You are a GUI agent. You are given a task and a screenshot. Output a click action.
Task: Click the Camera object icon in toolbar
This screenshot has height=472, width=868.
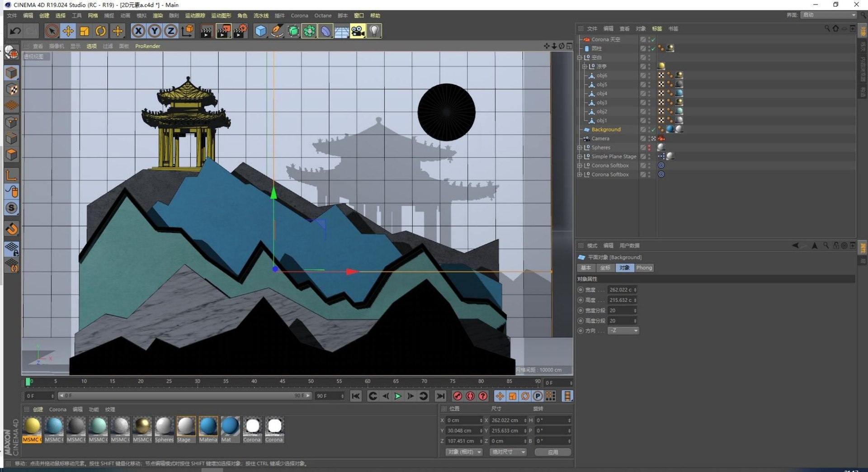358,31
